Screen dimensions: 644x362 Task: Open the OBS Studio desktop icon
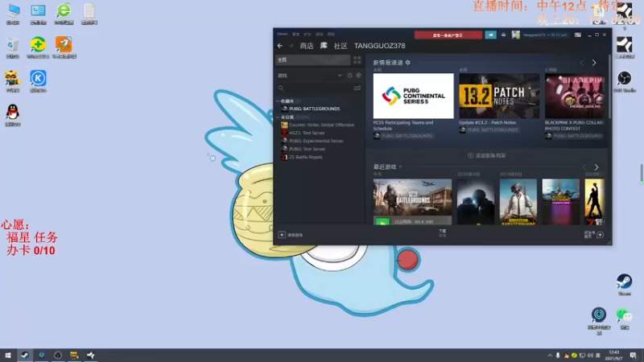[625, 81]
